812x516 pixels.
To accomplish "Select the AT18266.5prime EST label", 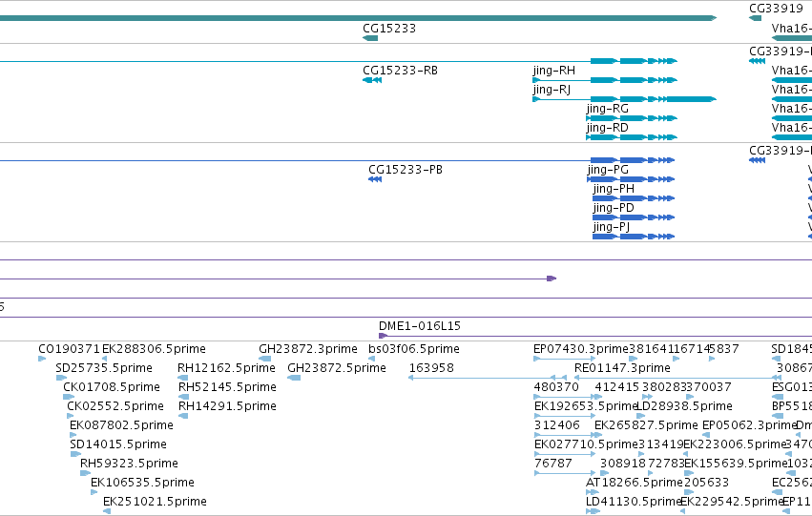I will pos(635,483).
